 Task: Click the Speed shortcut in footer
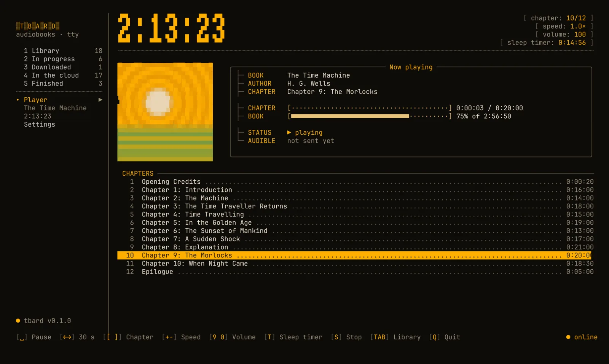coord(181,337)
